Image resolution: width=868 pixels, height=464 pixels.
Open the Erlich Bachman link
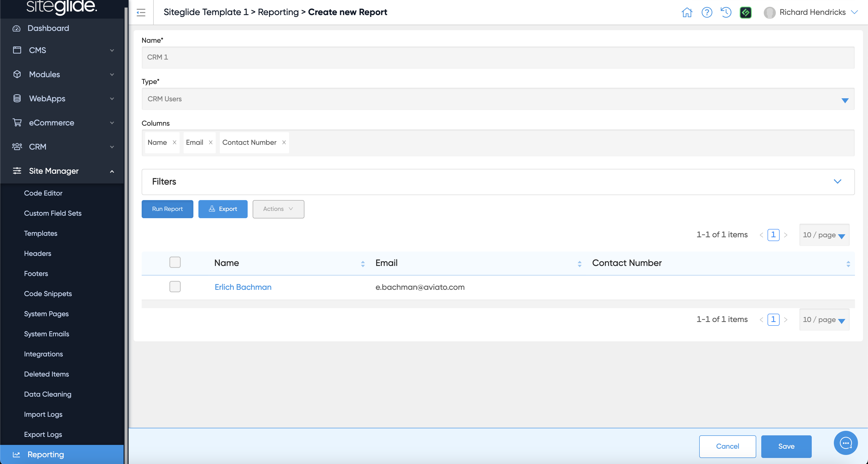click(x=243, y=287)
